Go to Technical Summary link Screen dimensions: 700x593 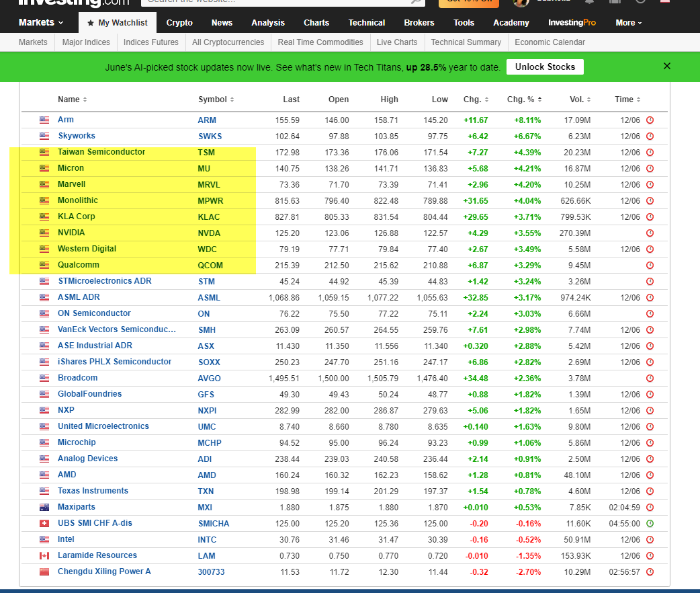466,42
